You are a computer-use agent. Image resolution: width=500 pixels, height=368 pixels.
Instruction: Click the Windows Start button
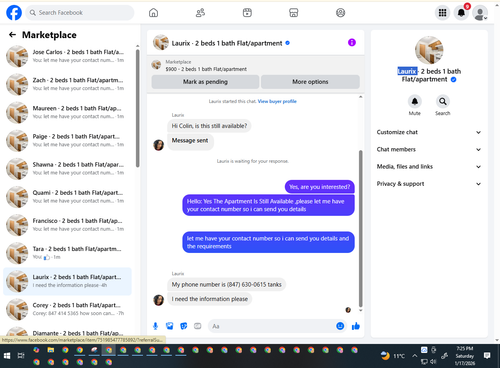(x=7, y=356)
